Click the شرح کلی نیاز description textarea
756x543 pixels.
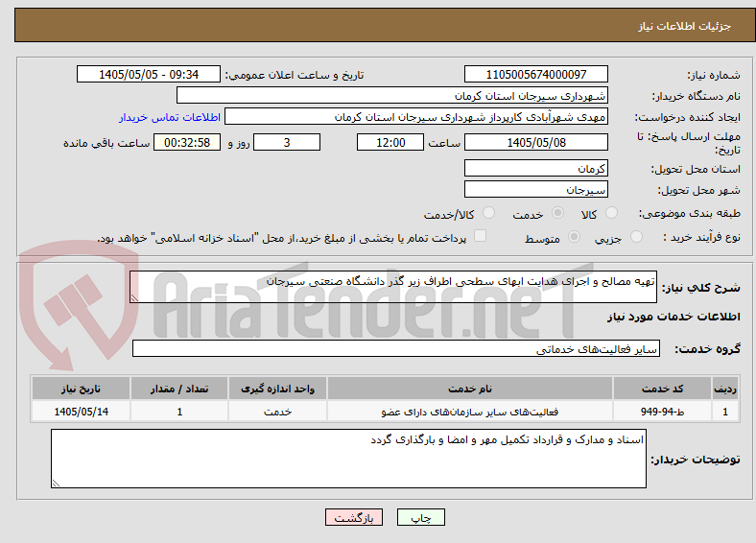click(393, 287)
